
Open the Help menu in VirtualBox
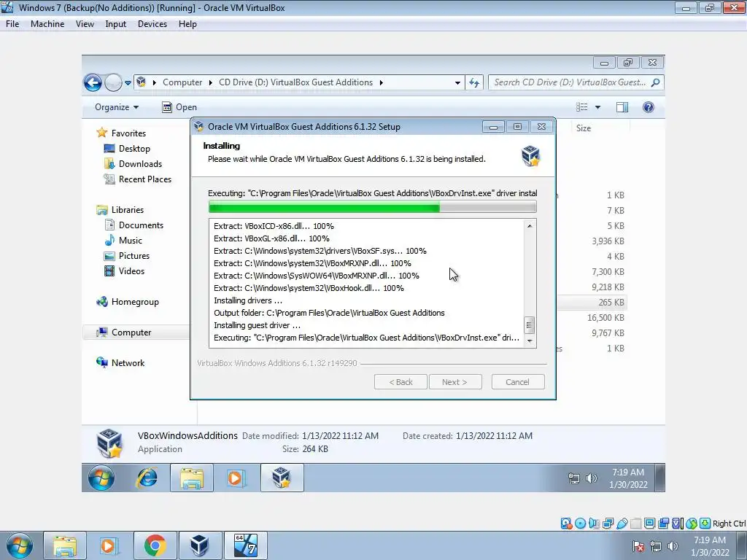point(187,24)
